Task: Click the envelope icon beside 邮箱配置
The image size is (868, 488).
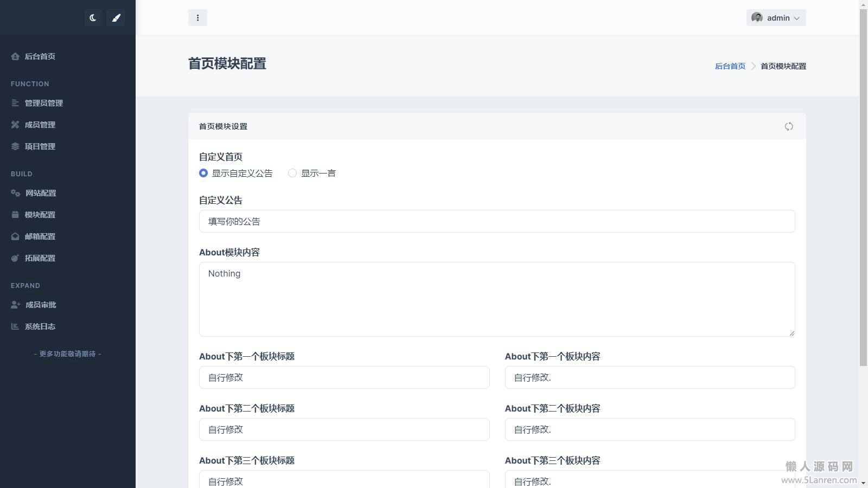Action: 15,236
